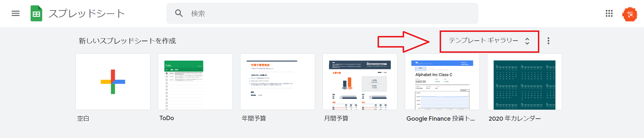This screenshot has width=644, height=138.
Task: Create a blank spreadsheet from the plus thumbnail
Action: click(113, 81)
